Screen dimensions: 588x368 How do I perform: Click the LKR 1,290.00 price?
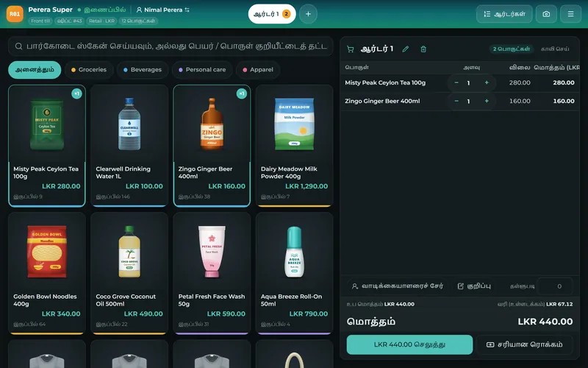306,186
